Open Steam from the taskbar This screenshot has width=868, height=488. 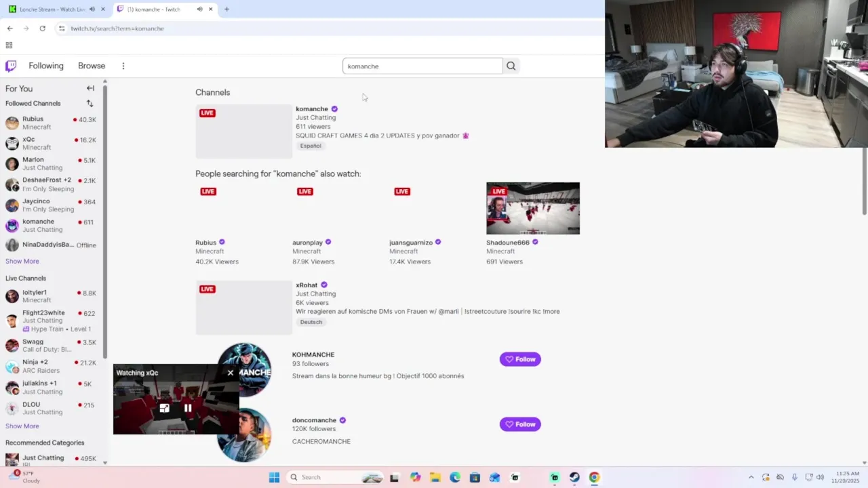pyautogui.click(x=574, y=477)
